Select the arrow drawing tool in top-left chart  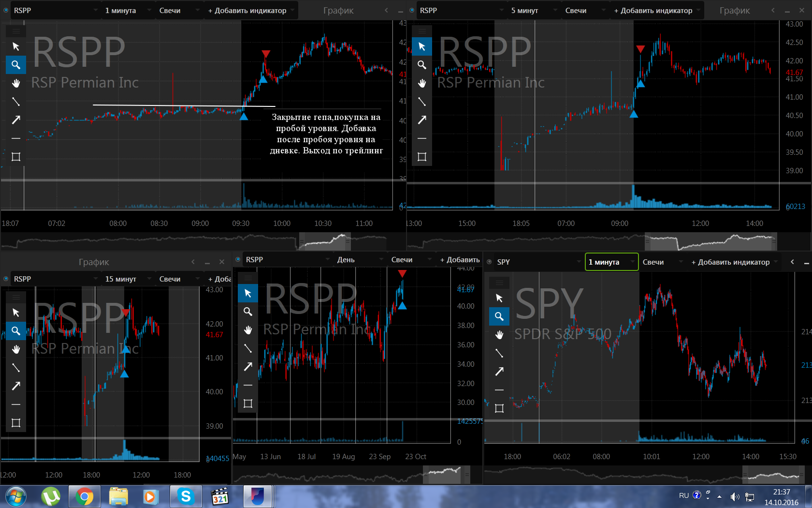pos(16,120)
